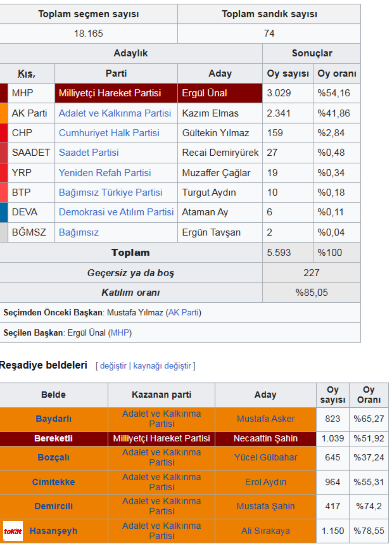Image resolution: width=392 pixels, height=544 pixels.
Task: Open the Demircili belde link
Action: [54, 506]
